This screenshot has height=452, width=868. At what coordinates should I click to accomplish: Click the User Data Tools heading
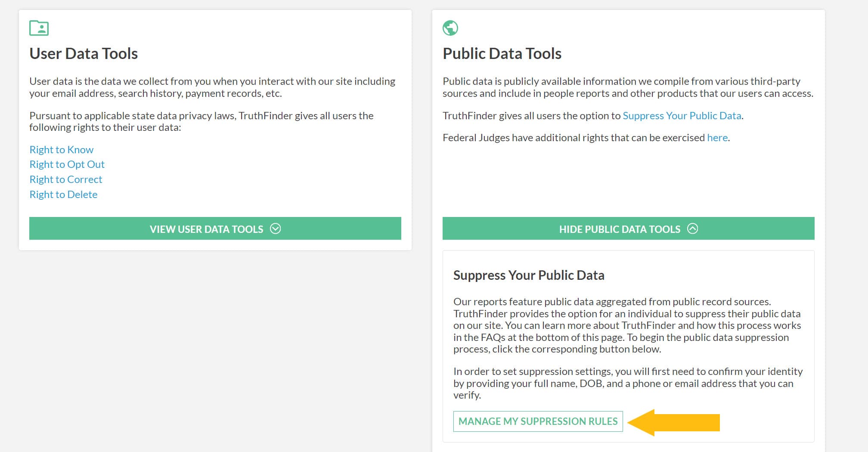pyautogui.click(x=84, y=54)
